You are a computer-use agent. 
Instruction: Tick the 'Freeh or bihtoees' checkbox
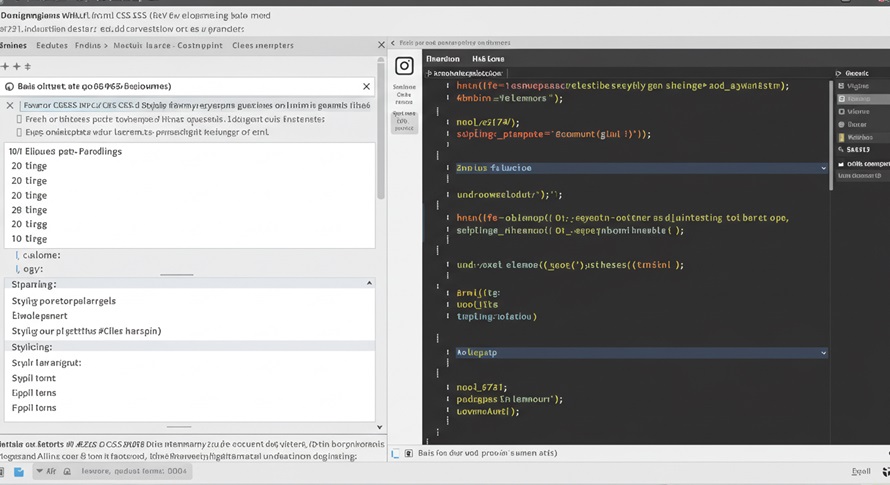coord(19,119)
